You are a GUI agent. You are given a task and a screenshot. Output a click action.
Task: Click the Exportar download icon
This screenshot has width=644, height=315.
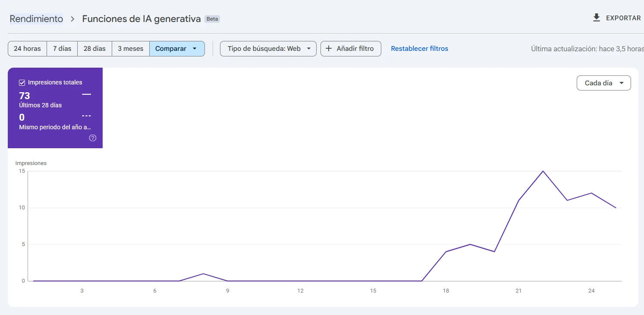(x=597, y=18)
